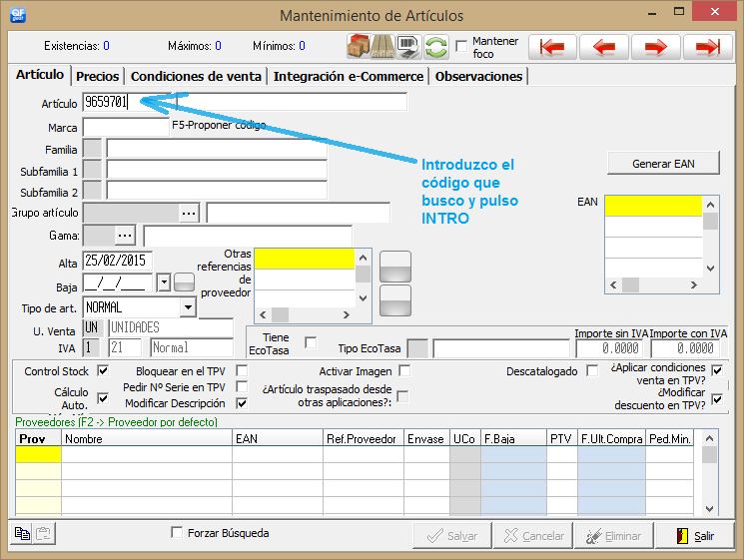The image size is (744, 560).
Task: Enable Bloquear en el TPV
Action: point(242,370)
